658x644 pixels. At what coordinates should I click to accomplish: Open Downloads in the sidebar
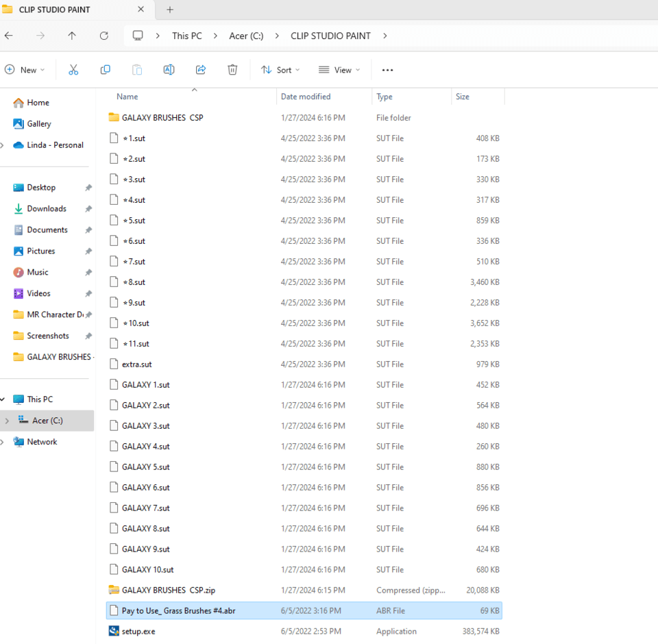pos(47,209)
